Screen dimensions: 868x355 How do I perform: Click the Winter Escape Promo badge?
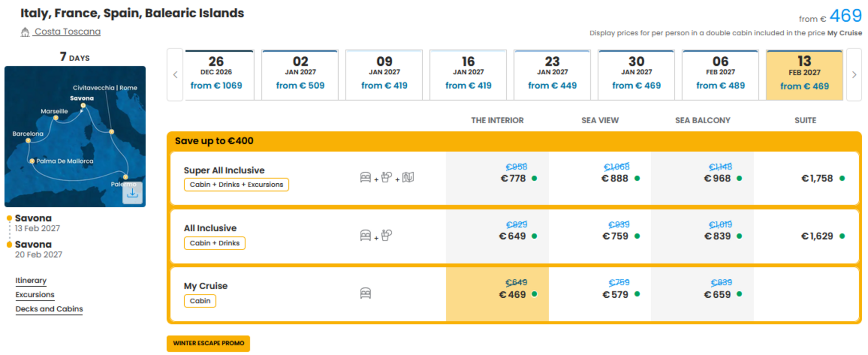coord(208,343)
